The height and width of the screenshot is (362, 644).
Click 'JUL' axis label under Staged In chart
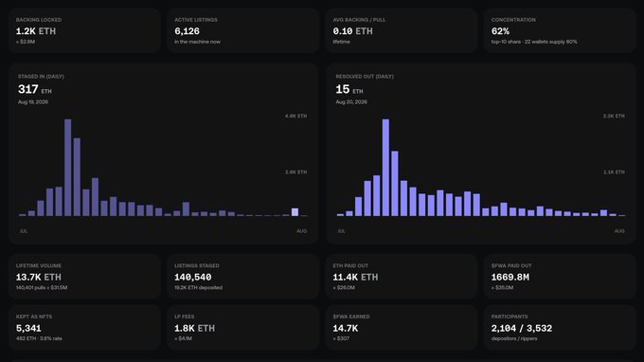tap(24, 231)
